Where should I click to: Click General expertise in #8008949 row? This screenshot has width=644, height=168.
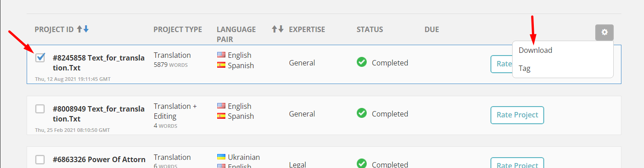coord(302,114)
